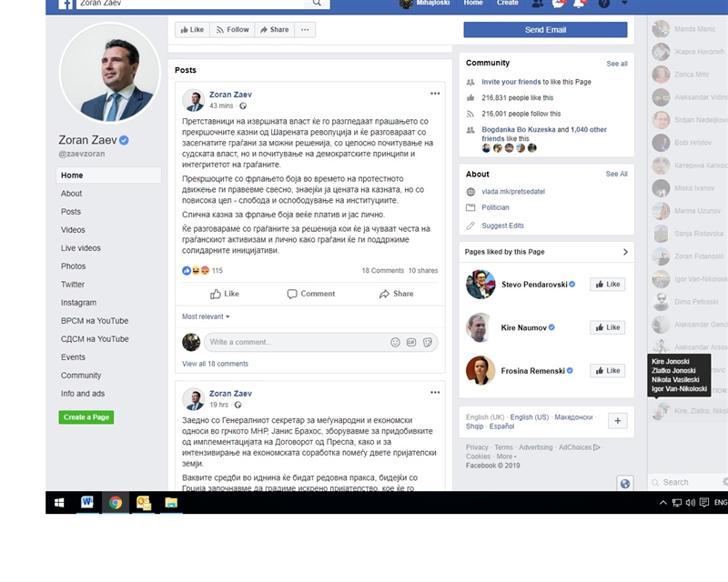Image resolution: width=728 pixels, height=582 pixels.
Task: Like the Frosina Remenski page
Action: (x=607, y=370)
